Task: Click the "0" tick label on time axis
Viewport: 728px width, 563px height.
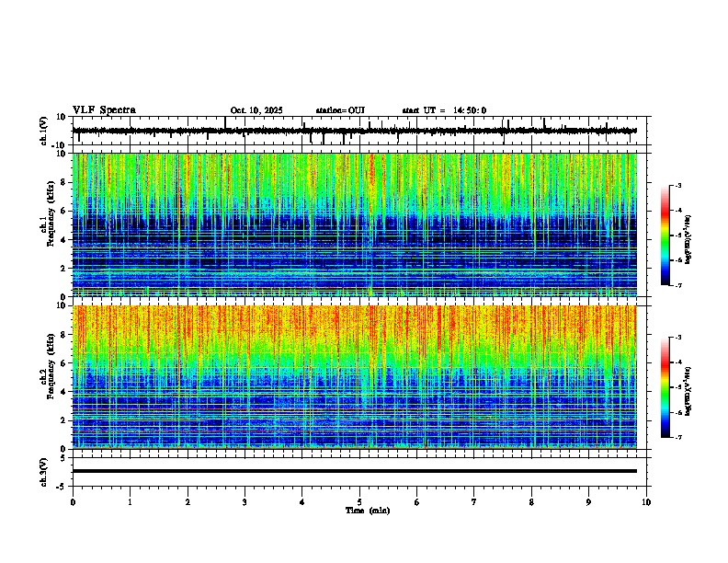Action: (73, 502)
